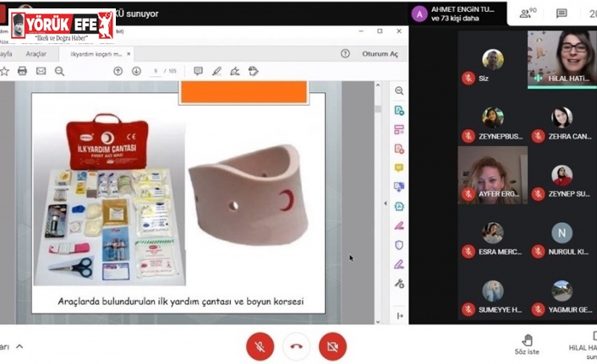Show participants list people icon
This screenshot has width=597, height=364.
point(528,14)
